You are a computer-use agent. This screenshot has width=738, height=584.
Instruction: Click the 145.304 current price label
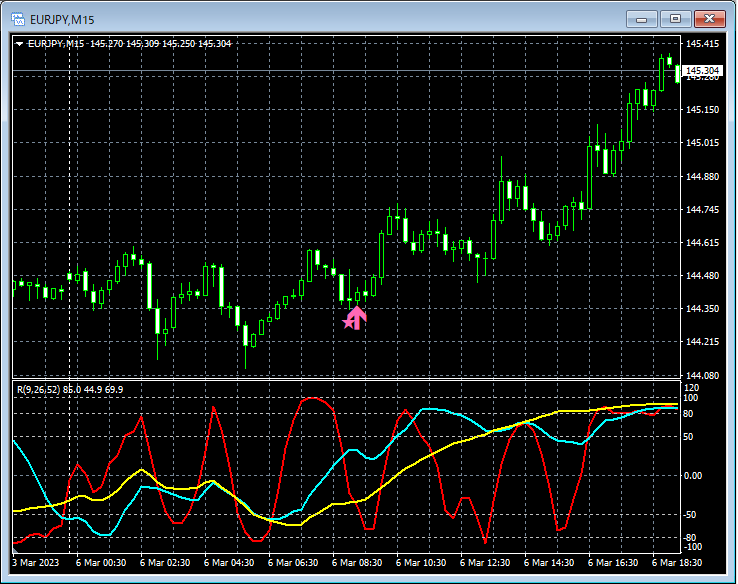[702, 71]
